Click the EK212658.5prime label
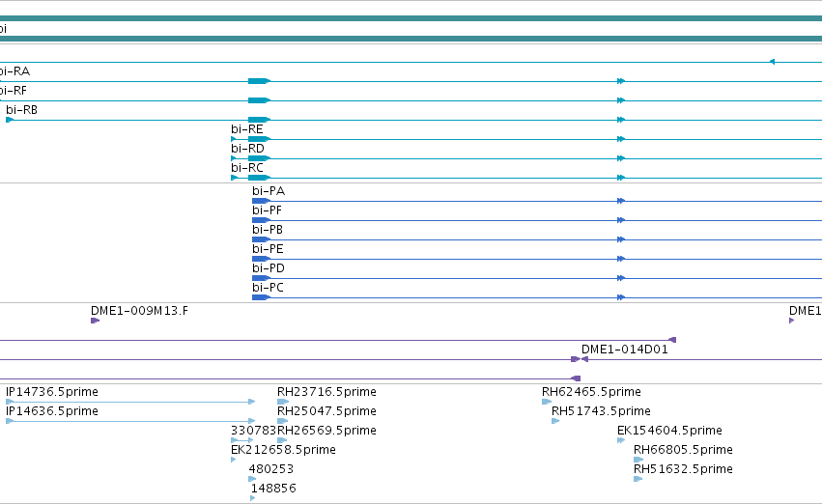Viewport: 822px width, 504px height. tap(283, 450)
